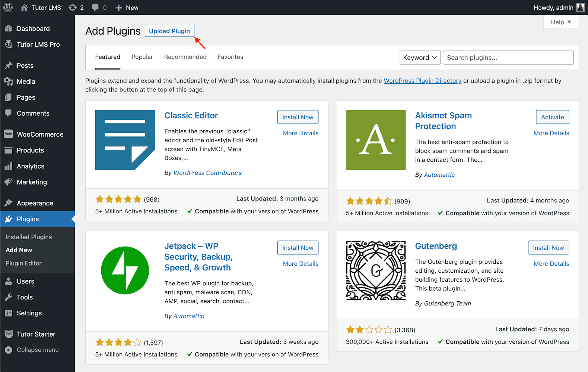588x372 pixels.
Task: Select Add New submenu item
Action: click(x=19, y=250)
